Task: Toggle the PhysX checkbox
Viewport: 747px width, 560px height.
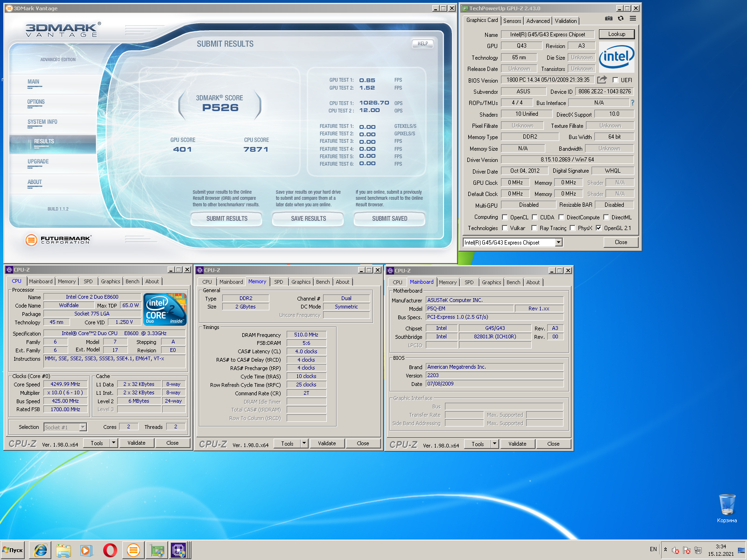Action: (572, 228)
